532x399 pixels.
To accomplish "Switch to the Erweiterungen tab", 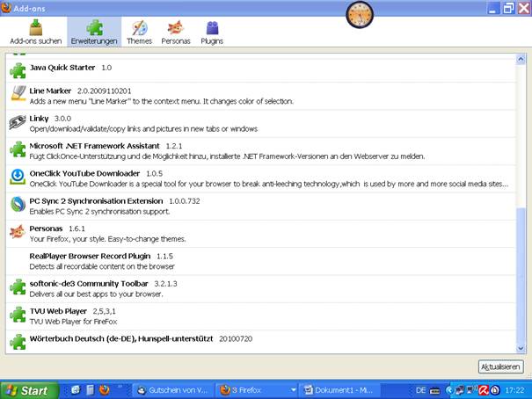I will point(94,33).
